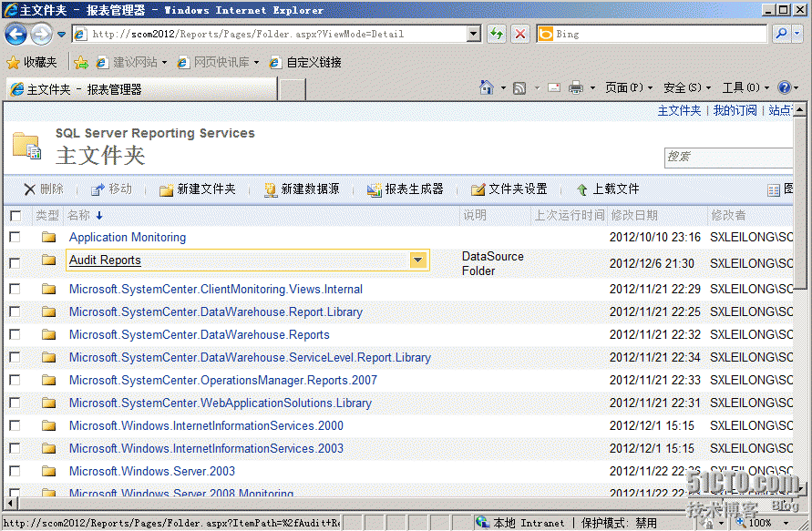The image size is (812, 531).
Task: Check the ClientMonitoring.Views.Internal row checkbox
Action: point(15,289)
